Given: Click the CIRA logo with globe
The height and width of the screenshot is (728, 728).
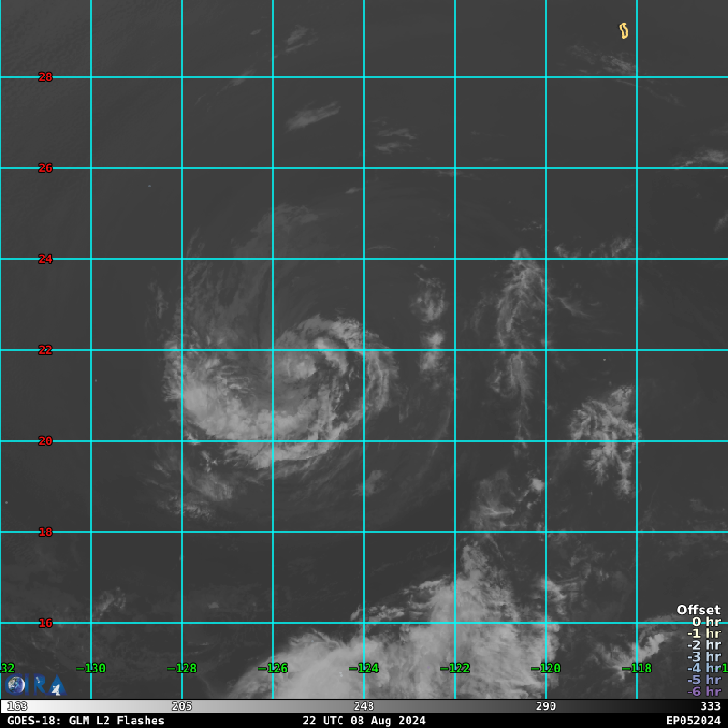Looking at the screenshot, I should point(35,686).
